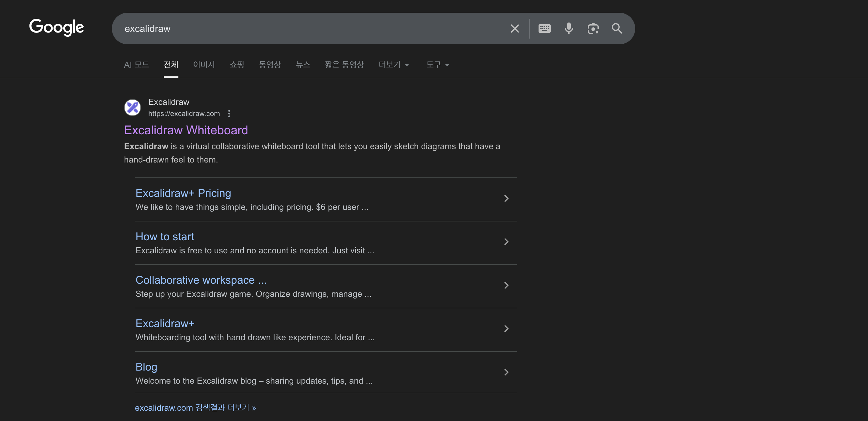This screenshot has height=421, width=868.
Task: Click chevron beside How to start
Action: [x=506, y=242]
